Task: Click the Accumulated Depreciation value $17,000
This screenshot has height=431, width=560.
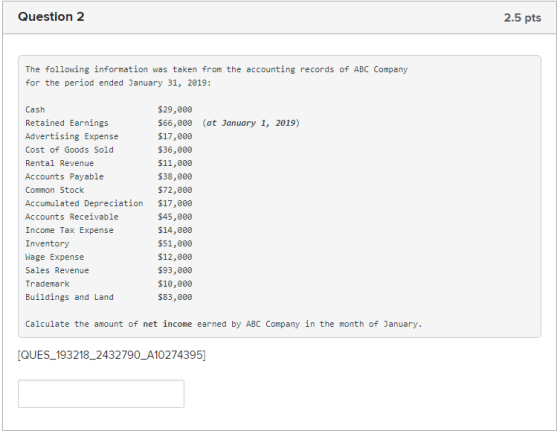Action: 175,203
